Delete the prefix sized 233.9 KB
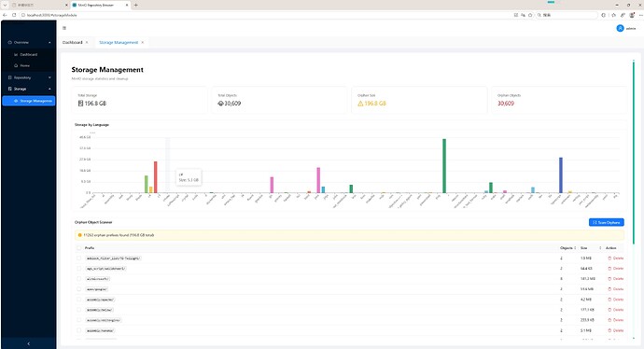Image resolution: width=644 pixels, height=349 pixels. pyautogui.click(x=615, y=320)
